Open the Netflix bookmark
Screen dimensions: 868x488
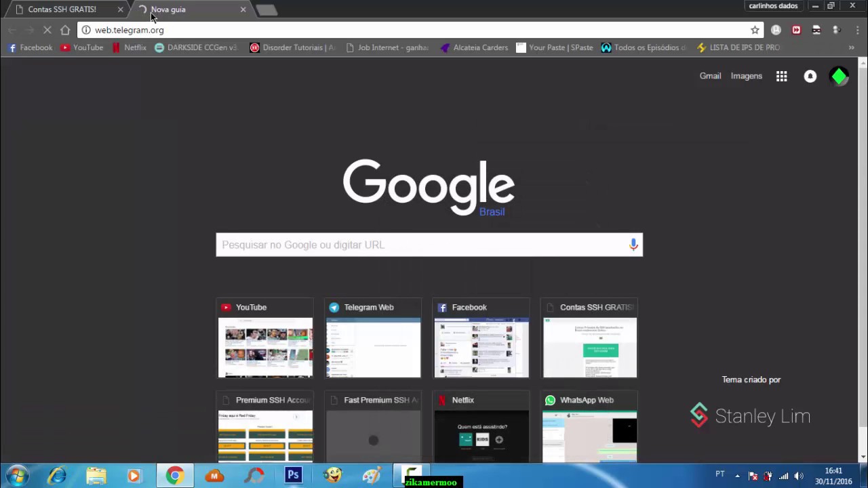[129, 47]
